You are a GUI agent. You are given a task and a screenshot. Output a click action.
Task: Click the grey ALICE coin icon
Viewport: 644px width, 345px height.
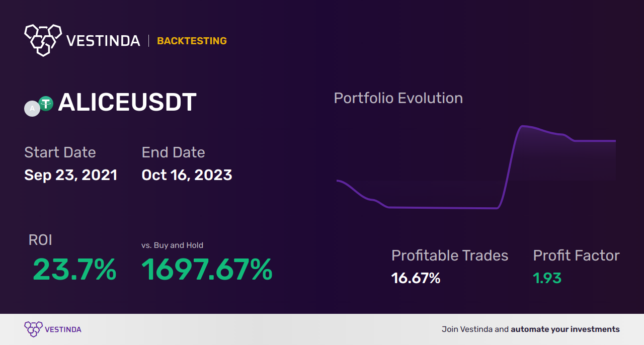coord(32,109)
